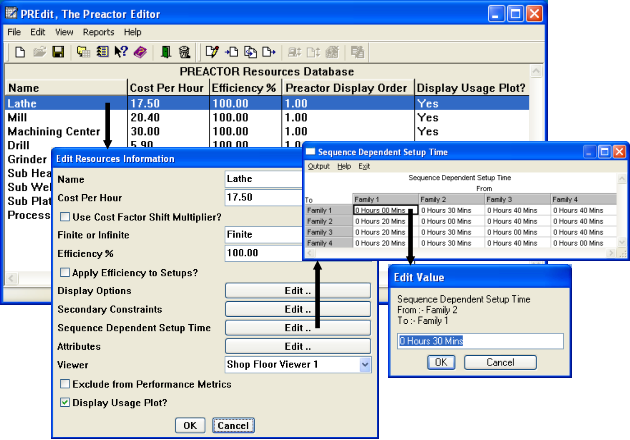Viewport: 630px width, 440px height.
Task: Open the Viewer dropdown arrow
Action: pos(365,365)
